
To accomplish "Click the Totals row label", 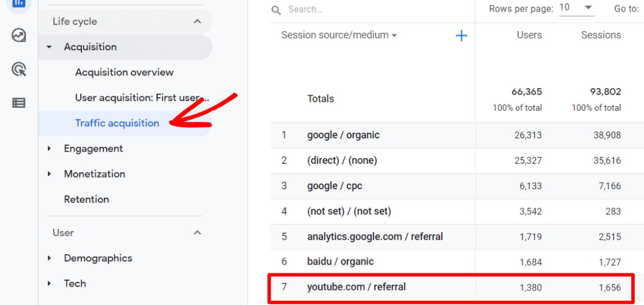I will coord(320,99).
